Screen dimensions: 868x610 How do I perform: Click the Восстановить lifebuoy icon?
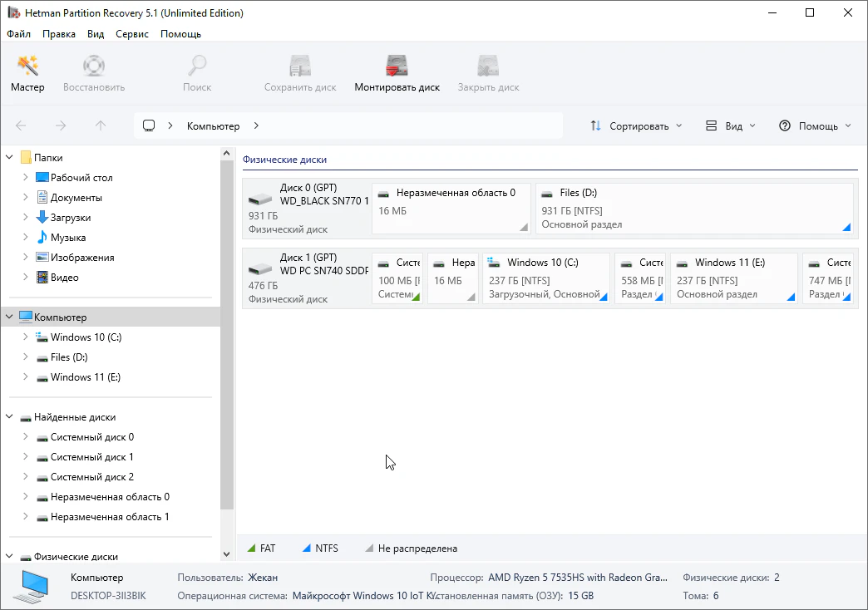[x=93, y=66]
